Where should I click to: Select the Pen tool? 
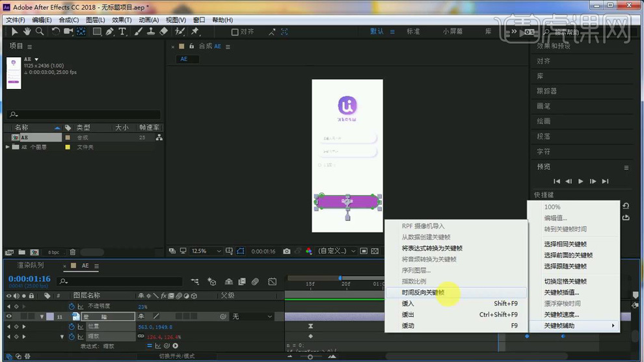(x=110, y=31)
